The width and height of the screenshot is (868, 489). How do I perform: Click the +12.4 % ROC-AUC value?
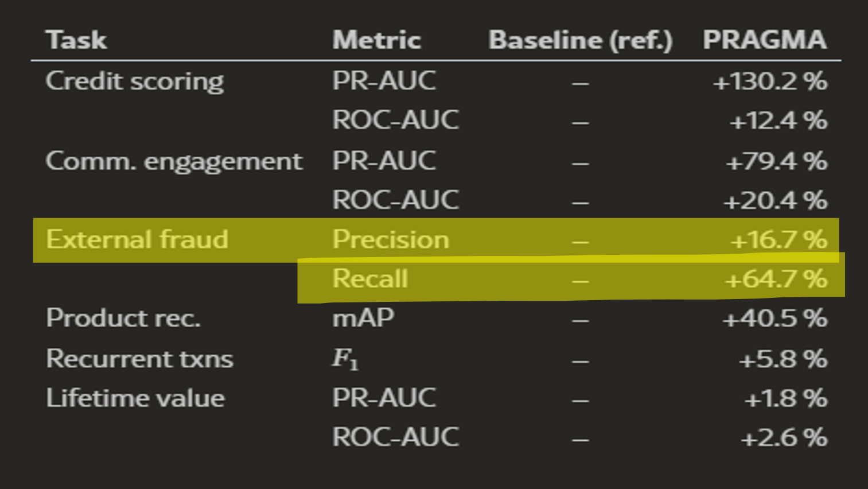(778, 121)
